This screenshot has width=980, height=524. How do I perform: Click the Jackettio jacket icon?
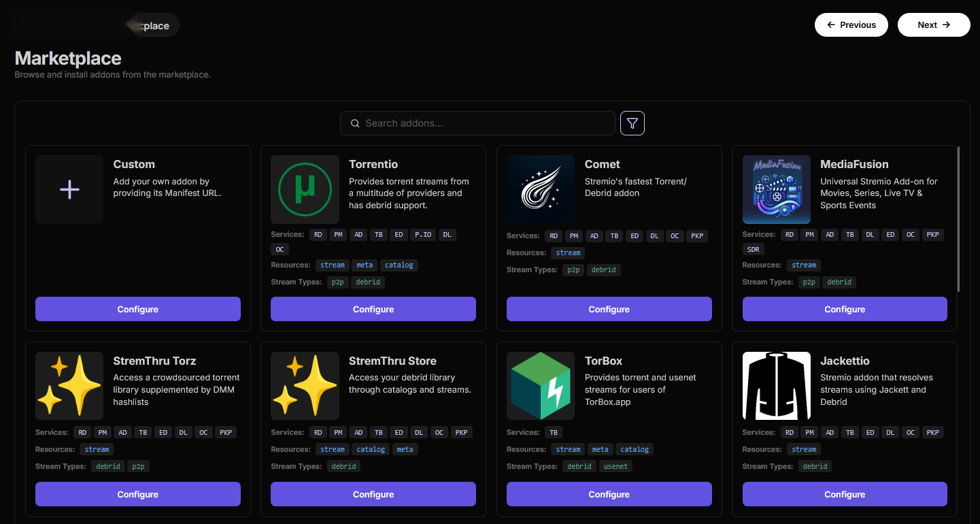(x=776, y=386)
